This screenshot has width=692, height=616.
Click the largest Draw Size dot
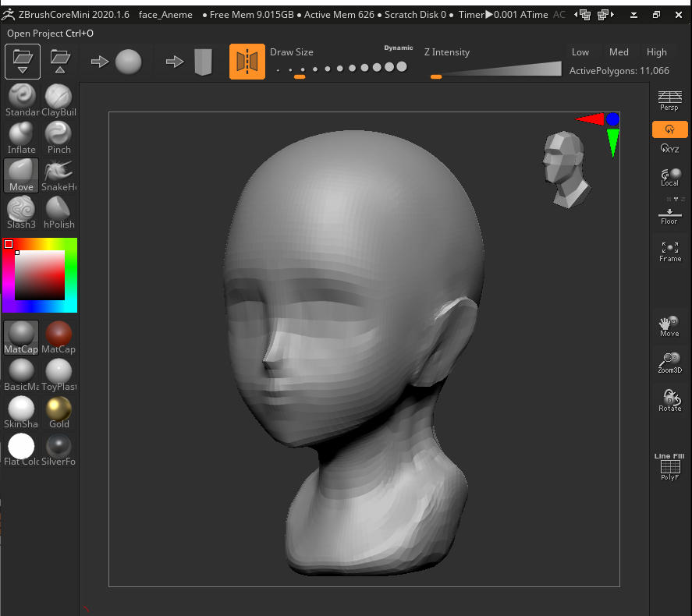pos(402,66)
